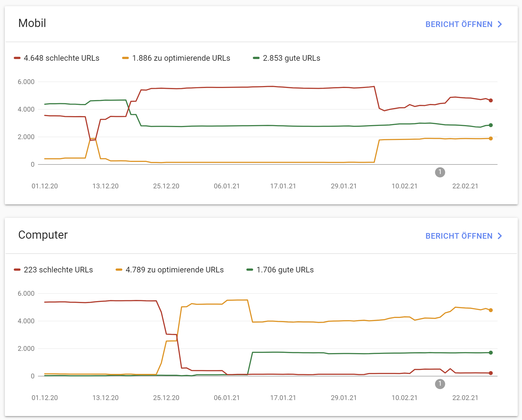Image resolution: width=522 pixels, height=420 pixels.
Task: Select the grey "1" annotation marker below the Mobil chart
Action: tap(440, 173)
